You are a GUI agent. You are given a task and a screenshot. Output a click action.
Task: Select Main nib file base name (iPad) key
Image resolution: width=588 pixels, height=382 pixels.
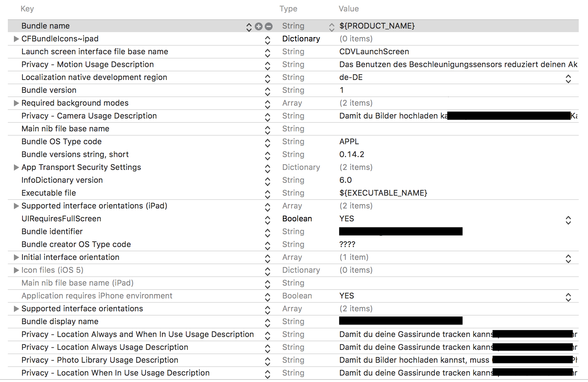pos(77,283)
